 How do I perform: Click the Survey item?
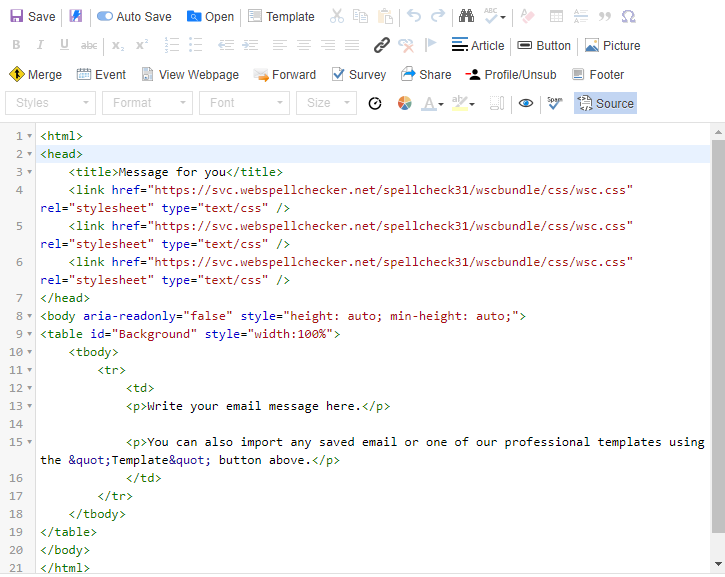click(359, 74)
